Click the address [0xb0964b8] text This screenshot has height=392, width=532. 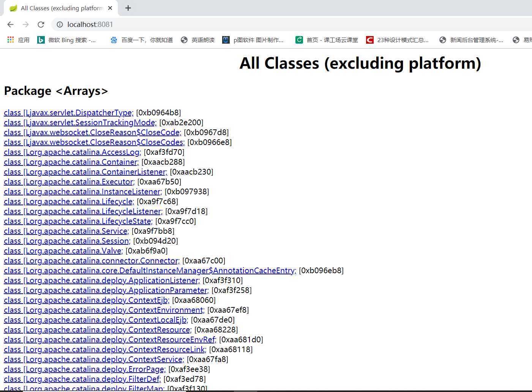[159, 113]
